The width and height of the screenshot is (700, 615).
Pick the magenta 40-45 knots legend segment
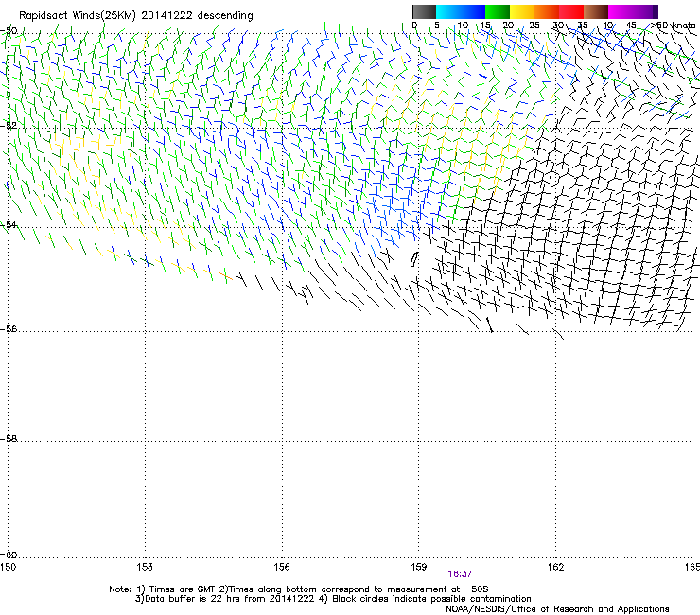(621, 11)
